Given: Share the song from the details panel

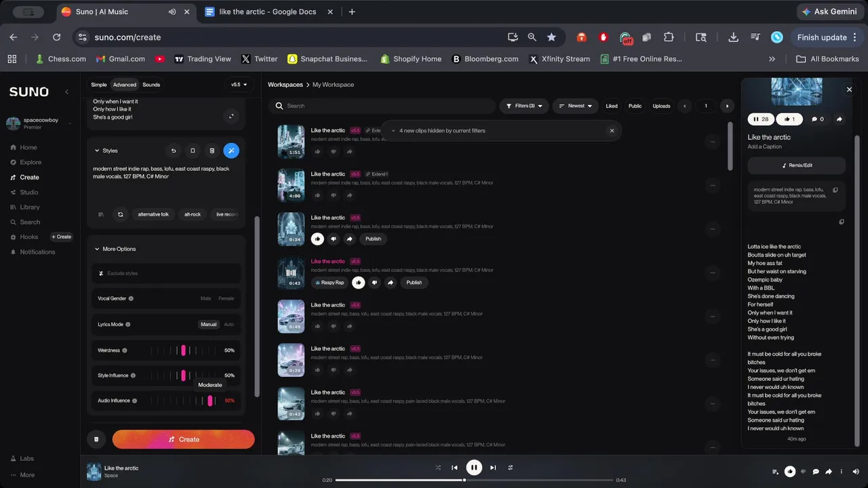Looking at the screenshot, I should pos(839,119).
